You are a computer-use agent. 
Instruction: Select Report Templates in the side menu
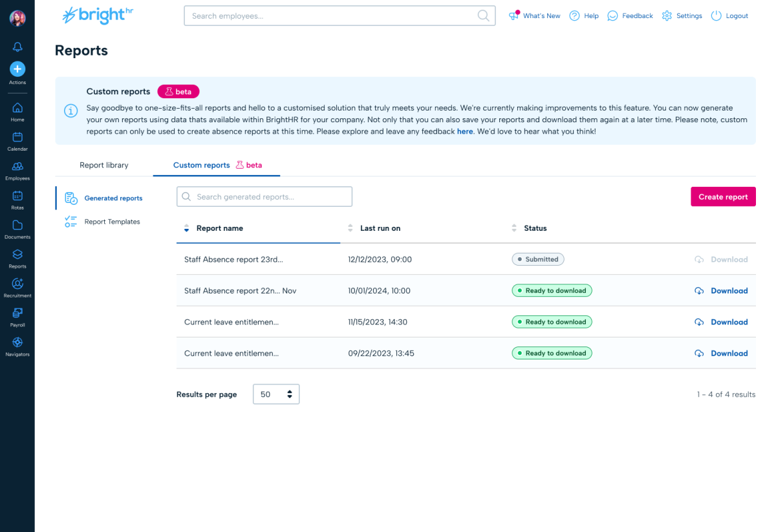[112, 221]
